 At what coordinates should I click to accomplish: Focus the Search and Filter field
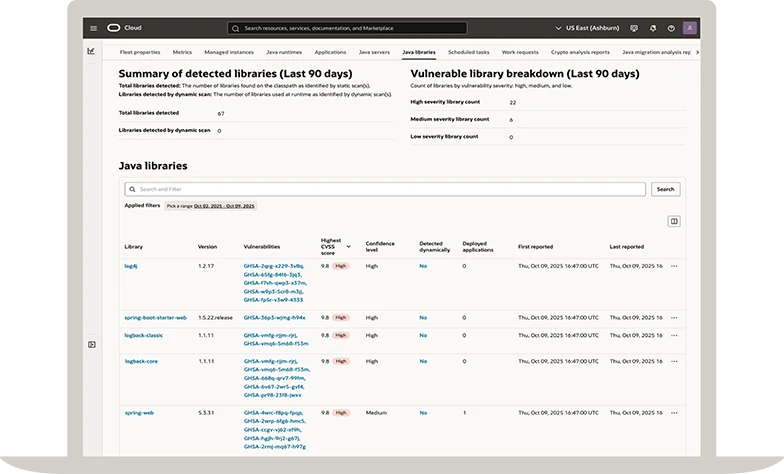coord(385,189)
